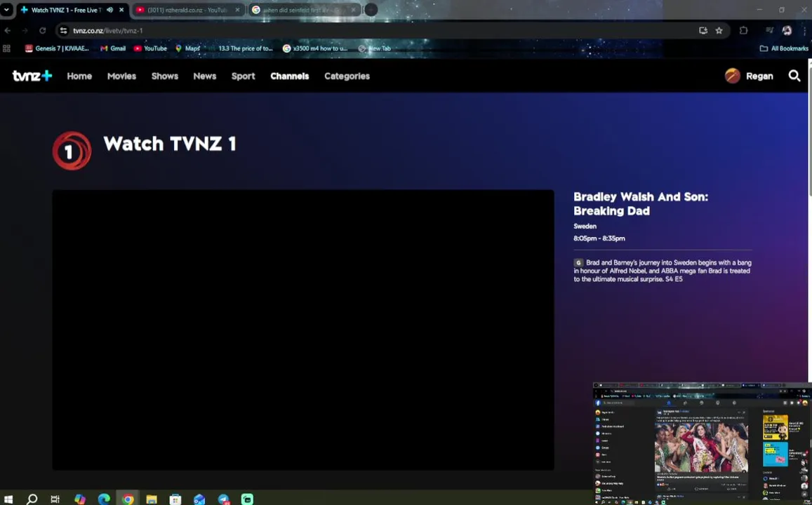Viewport: 812px width, 505px height.
Task: Go back in browser history
Action: click(x=7, y=31)
